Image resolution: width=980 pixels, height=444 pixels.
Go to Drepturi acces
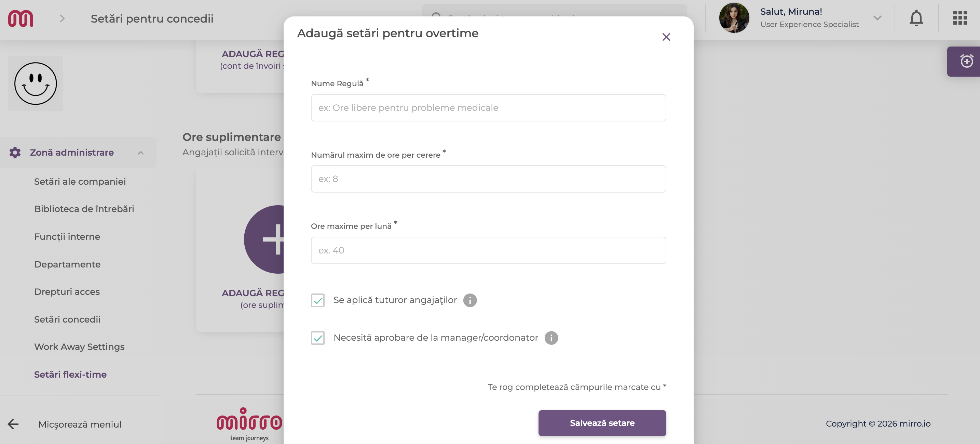coord(67,292)
